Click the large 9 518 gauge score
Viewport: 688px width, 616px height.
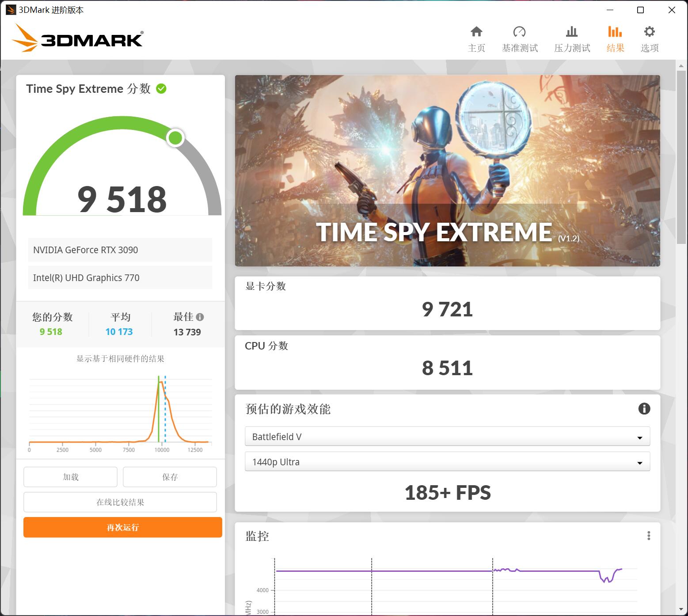[x=122, y=199]
